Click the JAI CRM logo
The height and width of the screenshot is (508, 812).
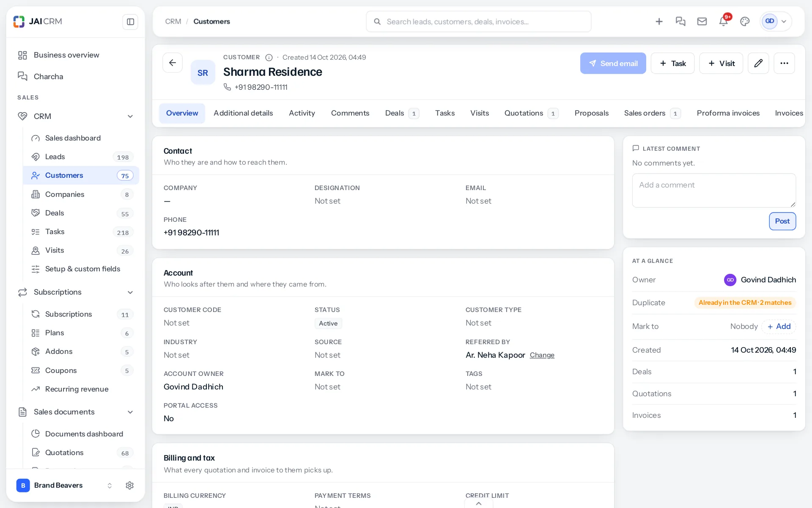38,21
